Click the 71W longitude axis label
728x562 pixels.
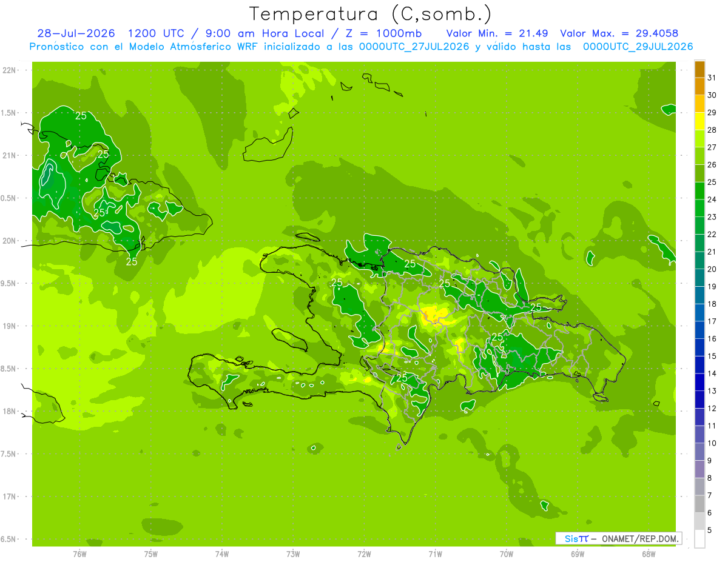click(x=435, y=553)
